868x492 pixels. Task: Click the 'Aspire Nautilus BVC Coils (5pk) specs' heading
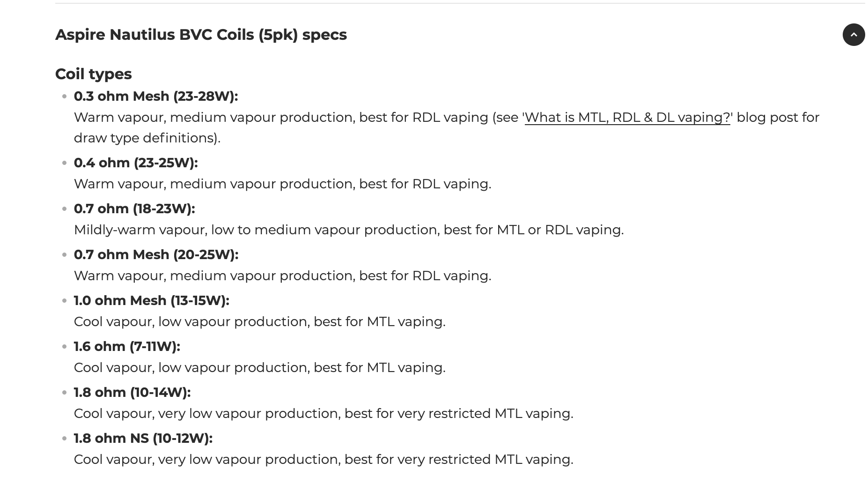201,34
